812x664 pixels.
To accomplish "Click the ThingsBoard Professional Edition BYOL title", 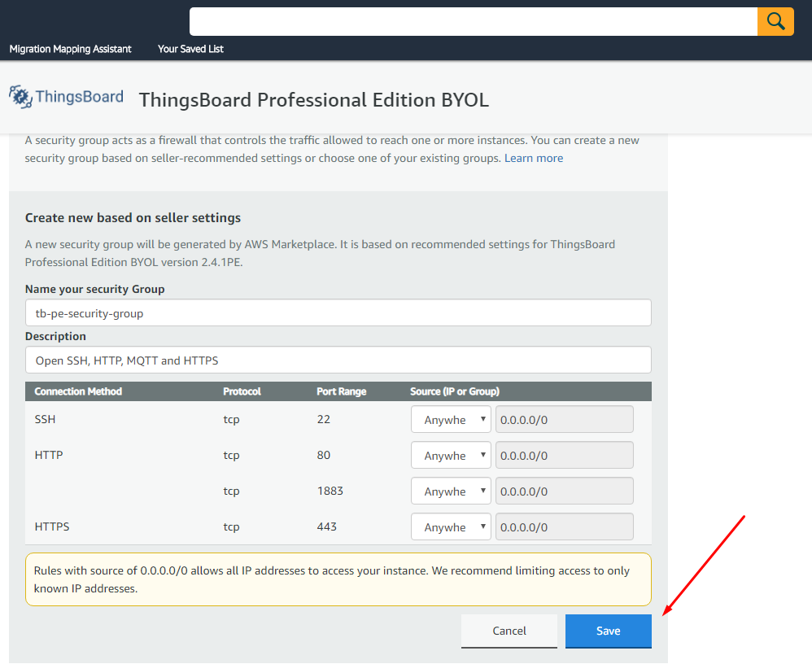I will coord(313,100).
